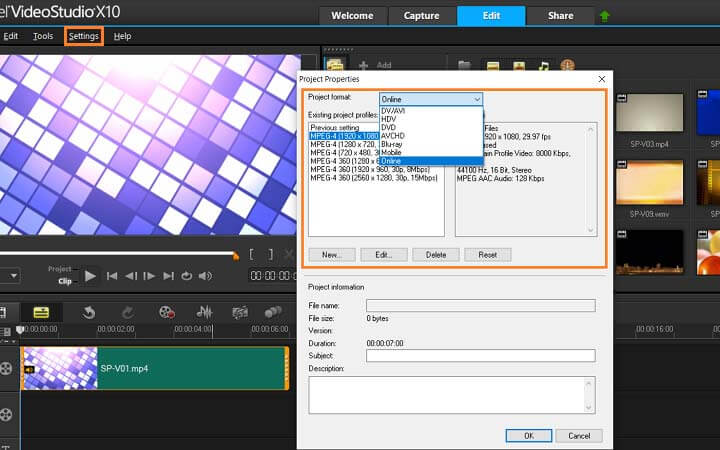Open the Auto Music icon
The width and height of the screenshot is (720, 450).
pyautogui.click(x=240, y=313)
